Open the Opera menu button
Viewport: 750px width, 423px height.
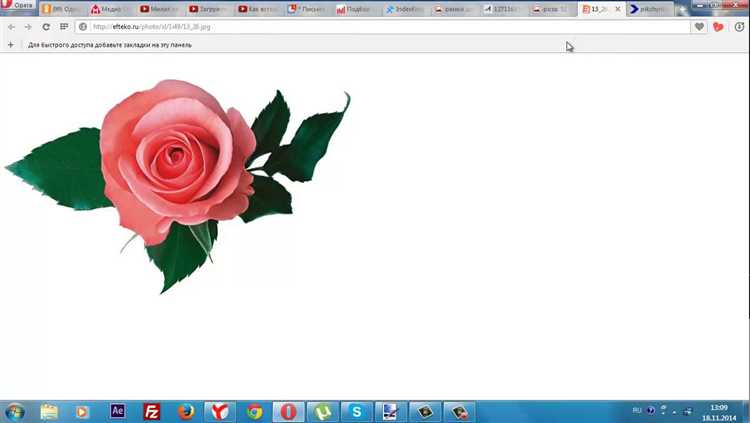pos(18,6)
